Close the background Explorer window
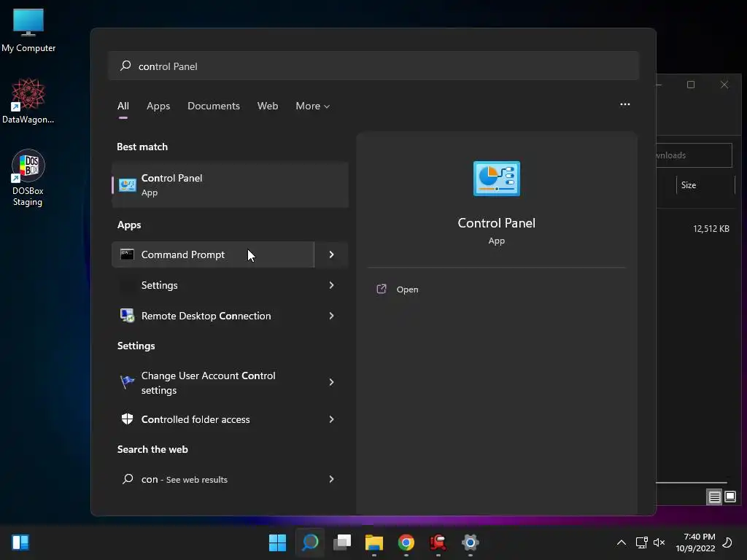This screenshot has height=560, width=747. click(x=724, y=85)
